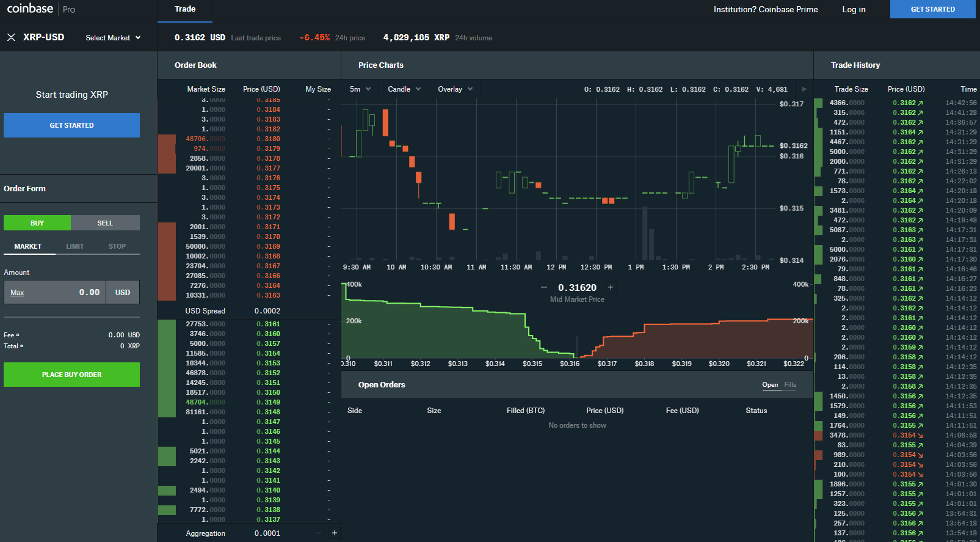The width and height of the screenshot is (980, 542).
Task: Click ask price 0.3163 in order book
Action: click(x=268, y=295)
